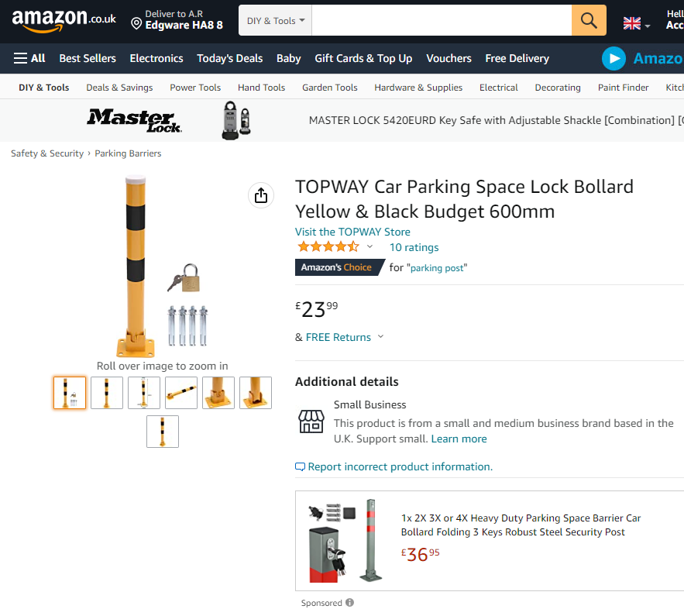The width and height of the screenshot is (684, 616).
Task: Expand the FREE Returns details chevron
Action: [380, 337]
